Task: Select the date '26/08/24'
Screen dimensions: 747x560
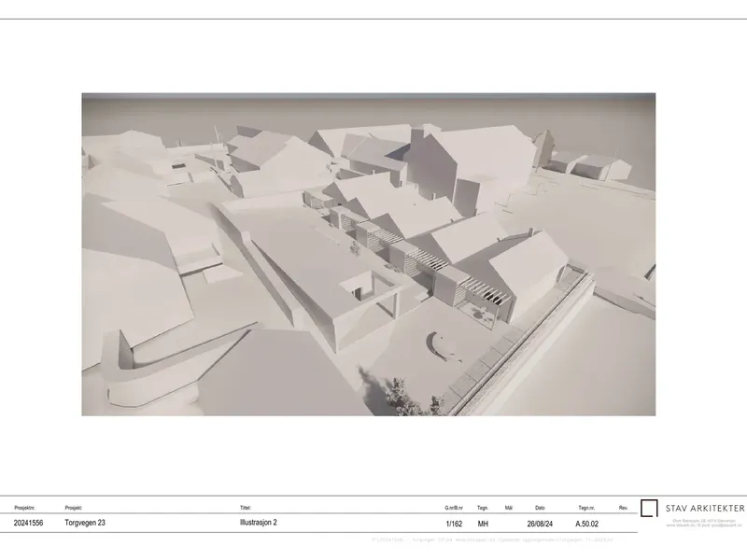Action: pyautogui.click(x=540, y=524)
